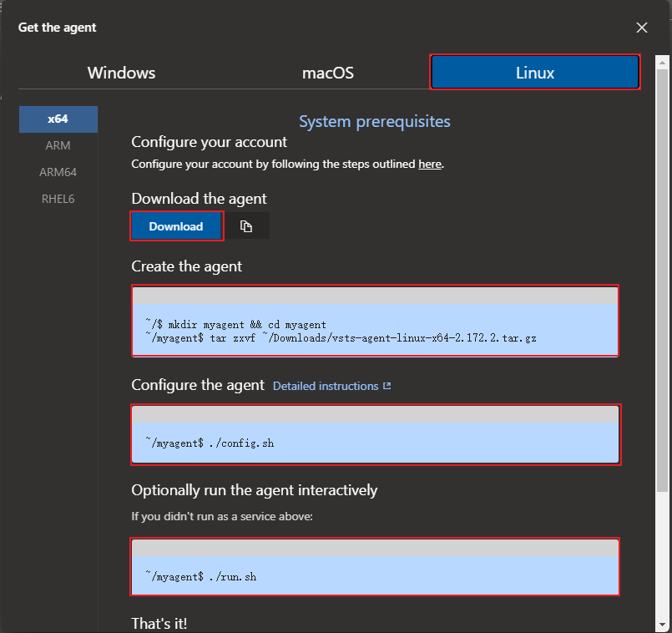Screen dimensions: 672x633
Task: Click the ./run.sh command block
Action: click(375, 567)
